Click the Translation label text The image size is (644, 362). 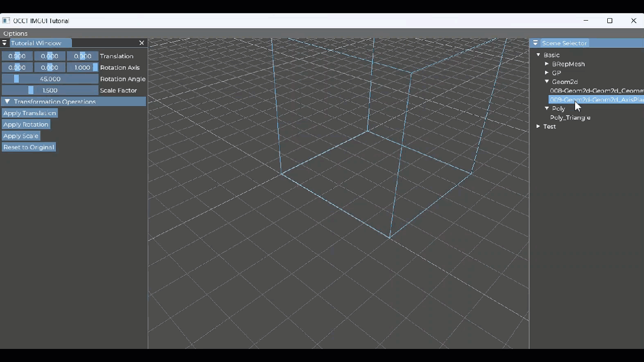(x=117, y=56)
